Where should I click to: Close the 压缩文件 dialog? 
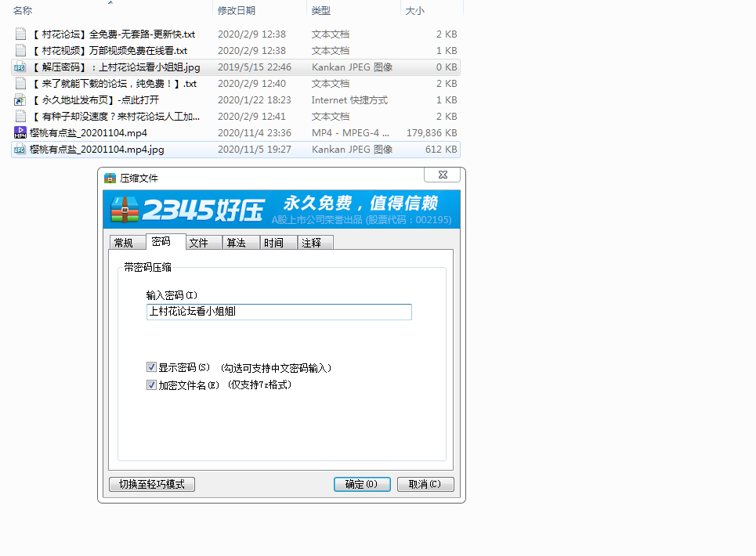443,175
